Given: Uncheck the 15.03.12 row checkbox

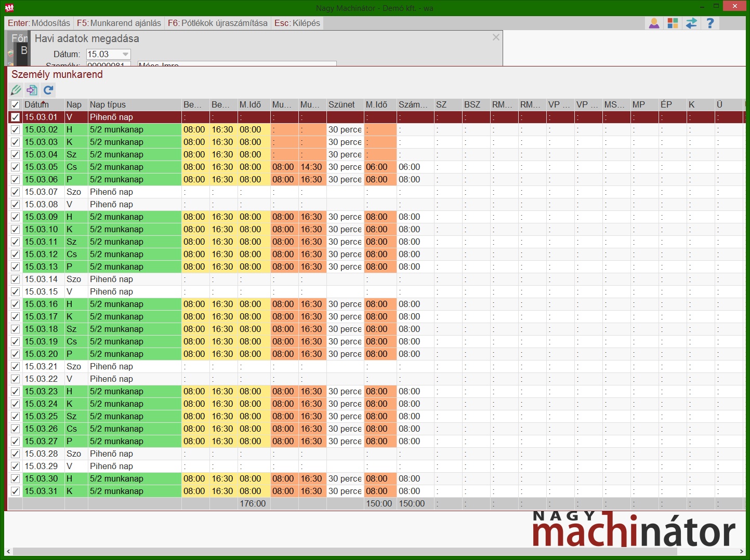Looking at the screenshot, I should point(16,254).
